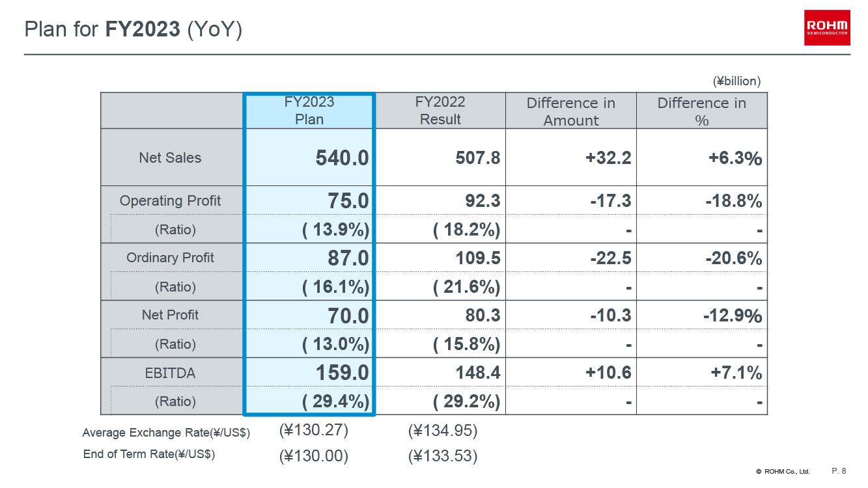Select the Operating Profit row label
Screen dimensions: 868x488
pos(170,200)
